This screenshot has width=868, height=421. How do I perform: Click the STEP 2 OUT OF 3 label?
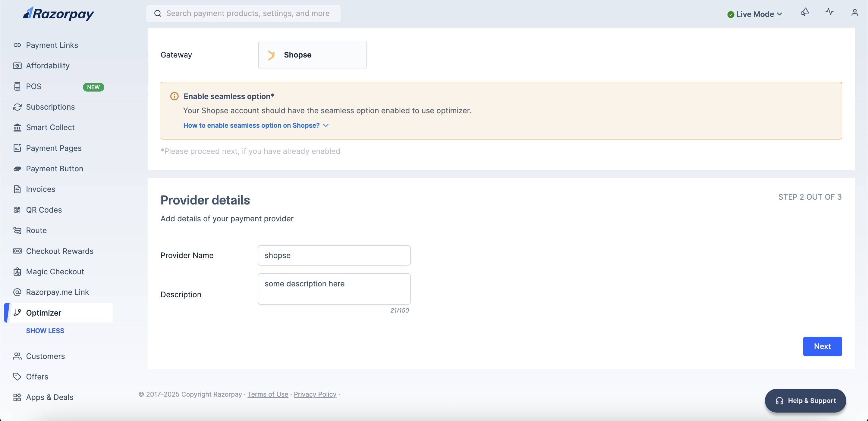pos(810,197)
